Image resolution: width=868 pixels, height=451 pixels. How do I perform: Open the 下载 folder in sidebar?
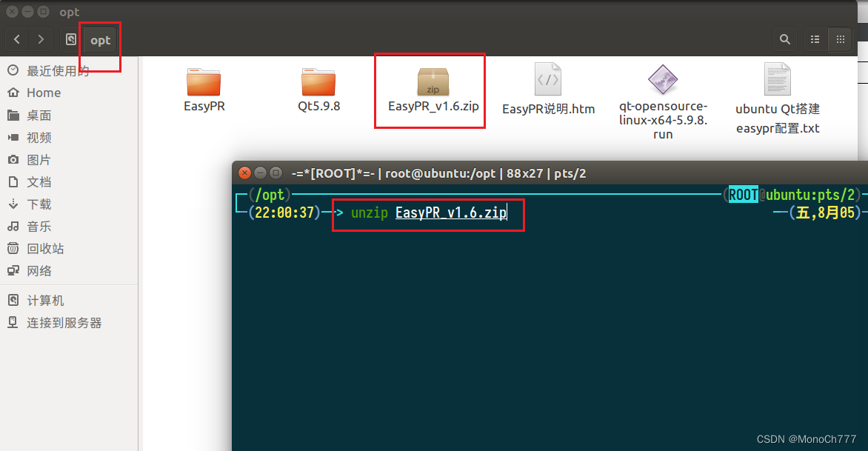pos(41,204)
